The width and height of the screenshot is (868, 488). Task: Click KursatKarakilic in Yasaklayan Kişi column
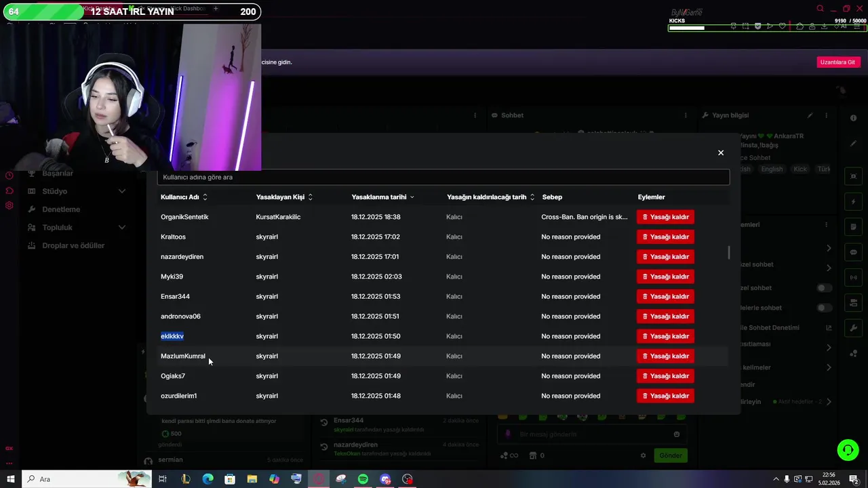click(x=278, y=217)
